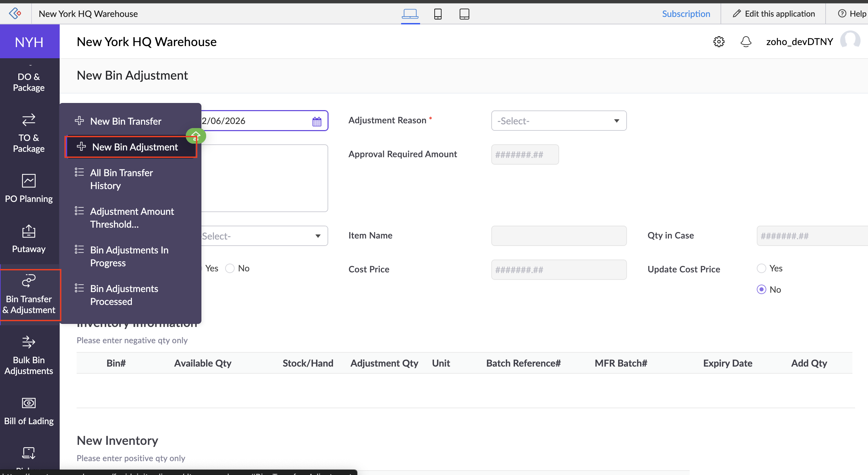The image size is (868, 475).
Task: Open the Select dropdown left of Item Name
Action: pyautogui.click(x=264, y=236)
